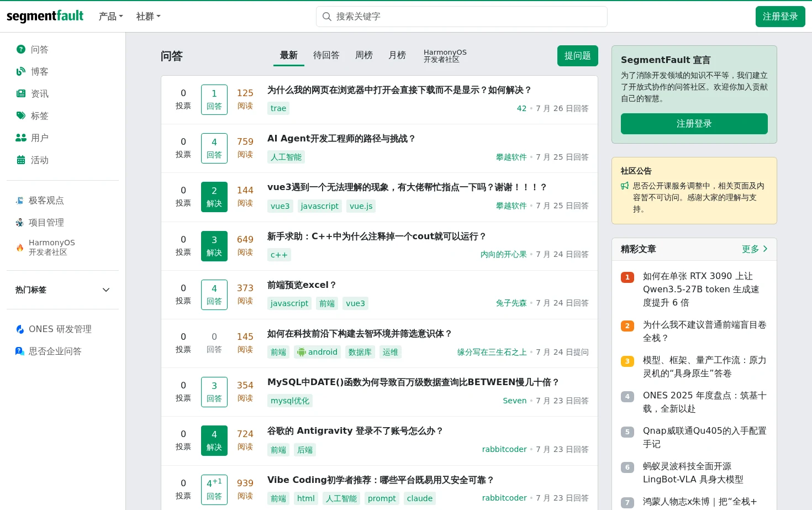Switch to the 周榜 tab

pos(364,55)
